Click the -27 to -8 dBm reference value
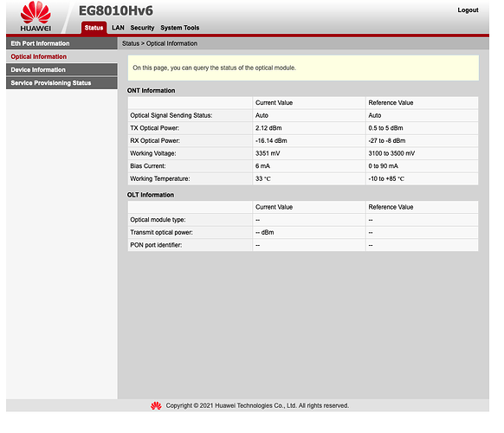Image resolution: width=504 pixels, height=433 pixels. click(x=387, y=141)
